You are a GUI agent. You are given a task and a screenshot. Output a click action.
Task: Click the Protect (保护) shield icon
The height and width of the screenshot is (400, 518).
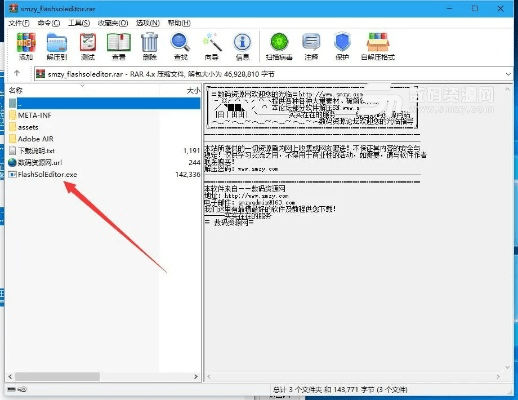point(342,47)
